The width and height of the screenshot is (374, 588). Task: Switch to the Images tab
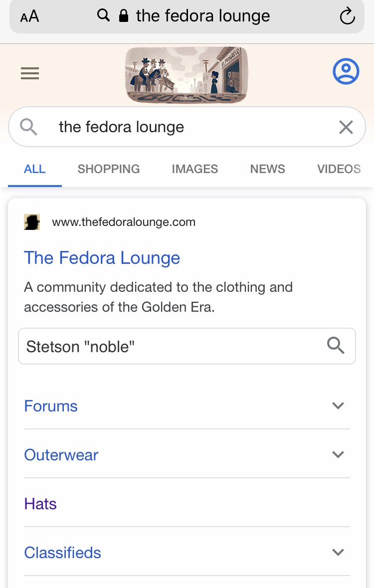tap(194, 169)
